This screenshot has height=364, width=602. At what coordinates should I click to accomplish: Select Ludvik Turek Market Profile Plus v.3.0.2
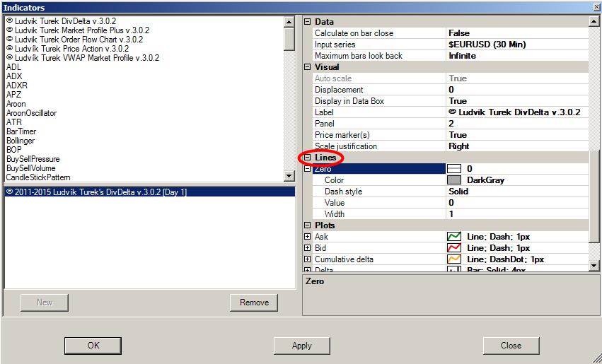pyautogui.click(x=78, y=30)
